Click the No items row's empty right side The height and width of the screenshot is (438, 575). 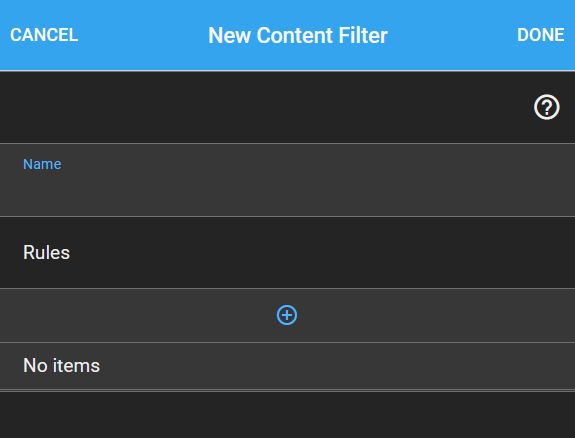[337, 366]
